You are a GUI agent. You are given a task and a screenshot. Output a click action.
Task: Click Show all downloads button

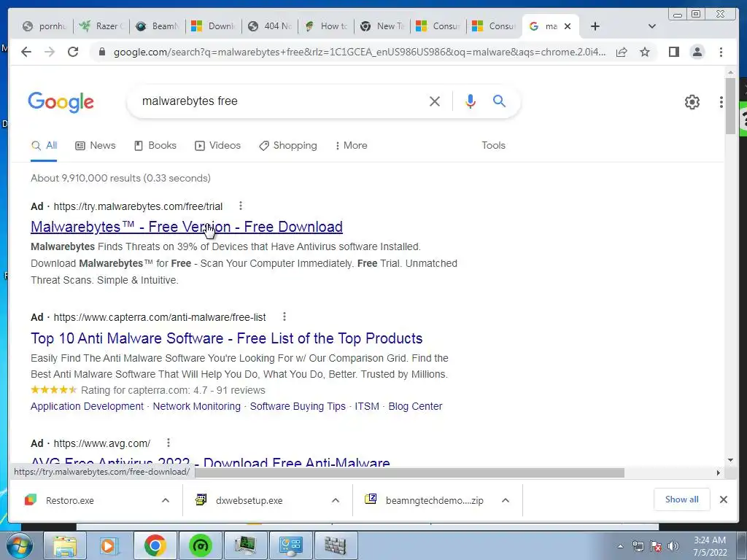point(681,499)
